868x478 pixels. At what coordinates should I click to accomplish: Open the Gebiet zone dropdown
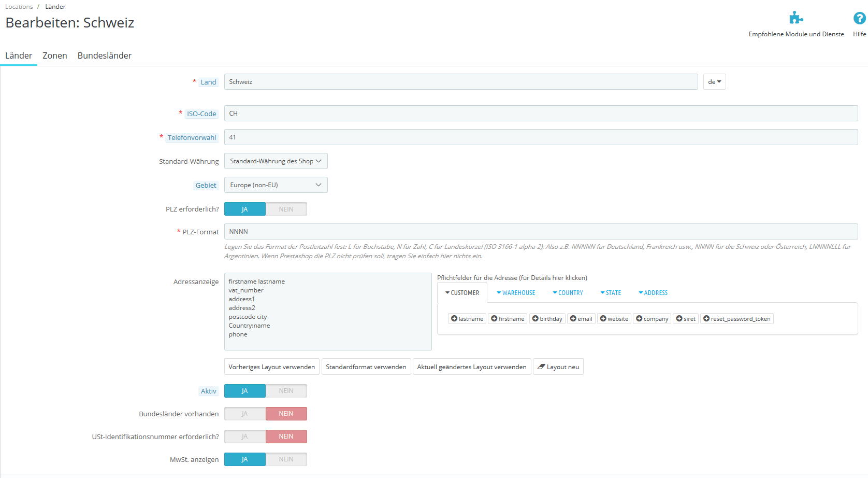click(x=276, y=185)
